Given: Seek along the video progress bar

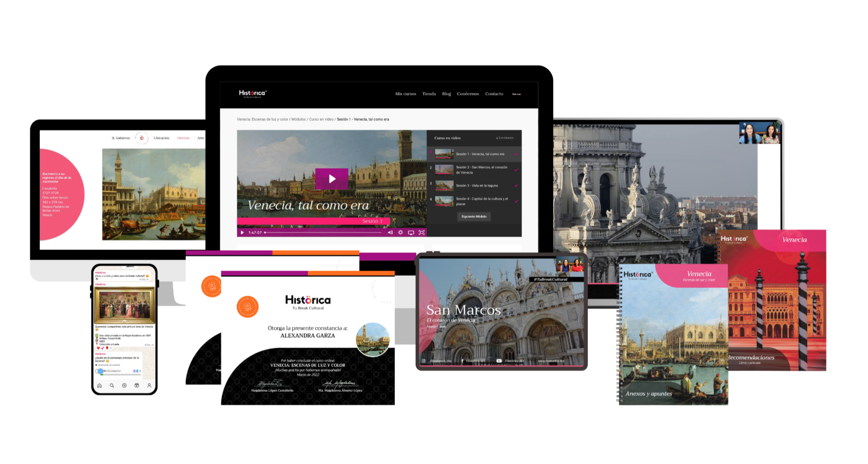Looking at the screenshot, I should click(x=323, y=233).
